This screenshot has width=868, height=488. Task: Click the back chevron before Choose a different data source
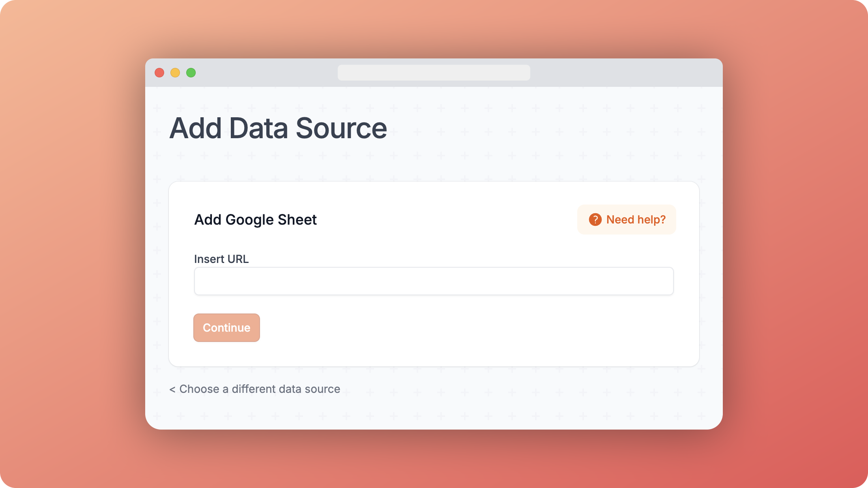[x=172, y=389]
